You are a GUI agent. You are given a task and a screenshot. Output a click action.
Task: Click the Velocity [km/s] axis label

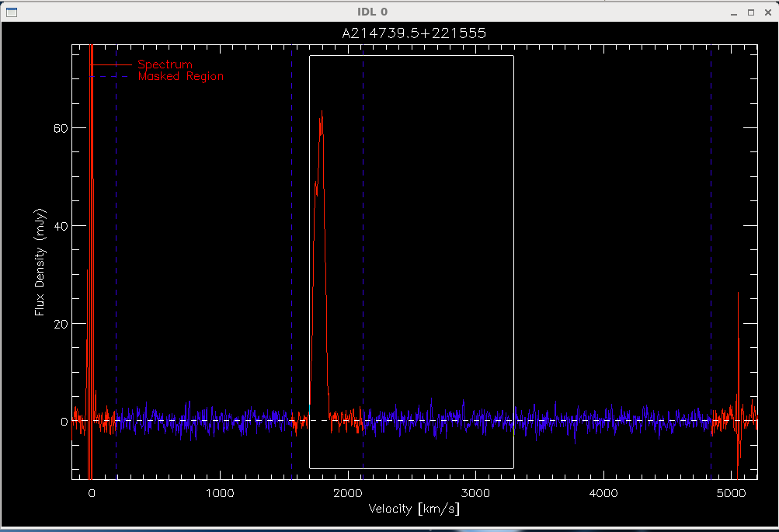(414, 509)
